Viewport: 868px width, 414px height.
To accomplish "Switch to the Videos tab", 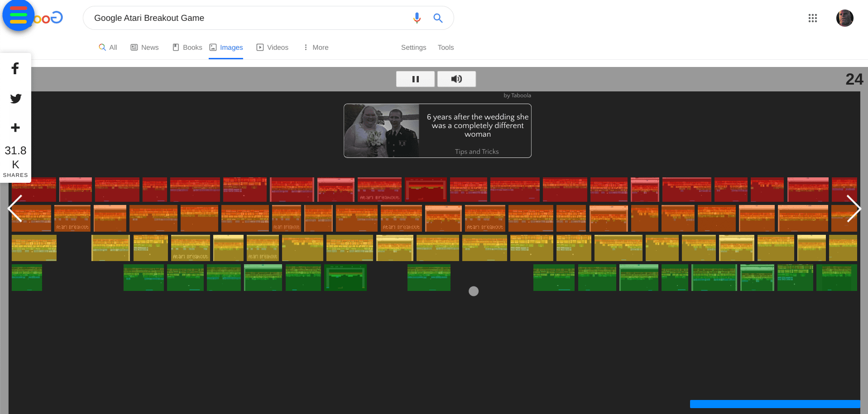I will point(272,48).
